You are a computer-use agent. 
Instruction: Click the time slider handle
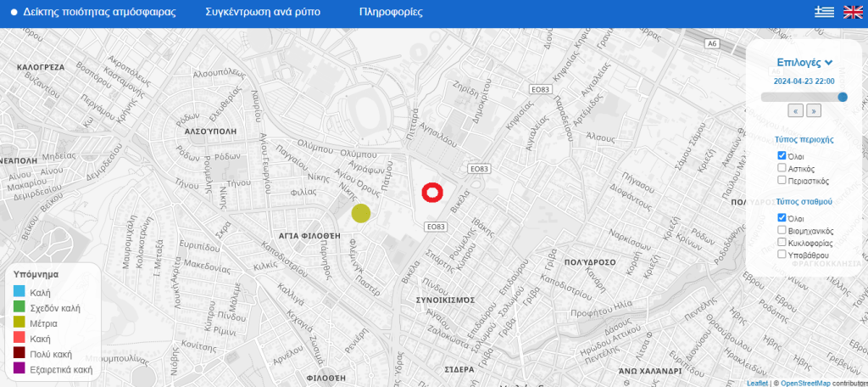coord(843,97)
